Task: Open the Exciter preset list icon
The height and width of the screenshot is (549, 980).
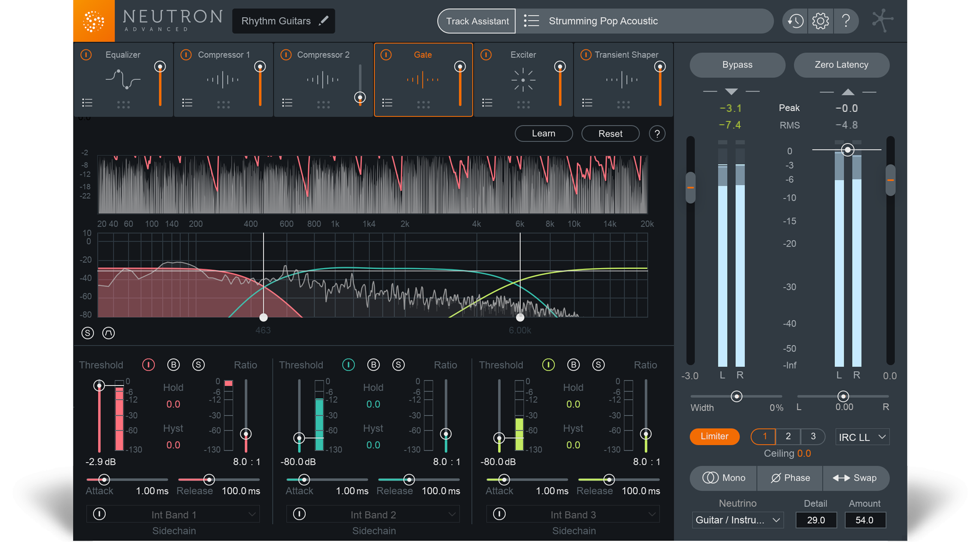Action: [487, 102]
